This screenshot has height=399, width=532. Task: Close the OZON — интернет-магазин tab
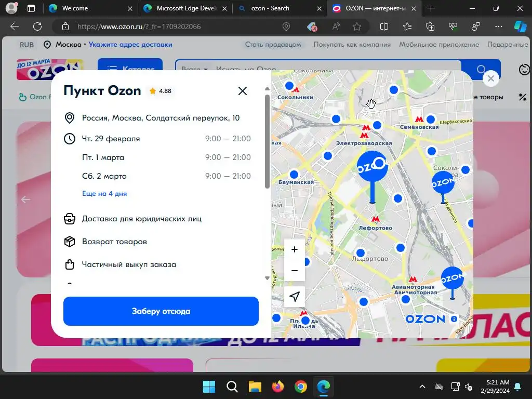[414, 8]
